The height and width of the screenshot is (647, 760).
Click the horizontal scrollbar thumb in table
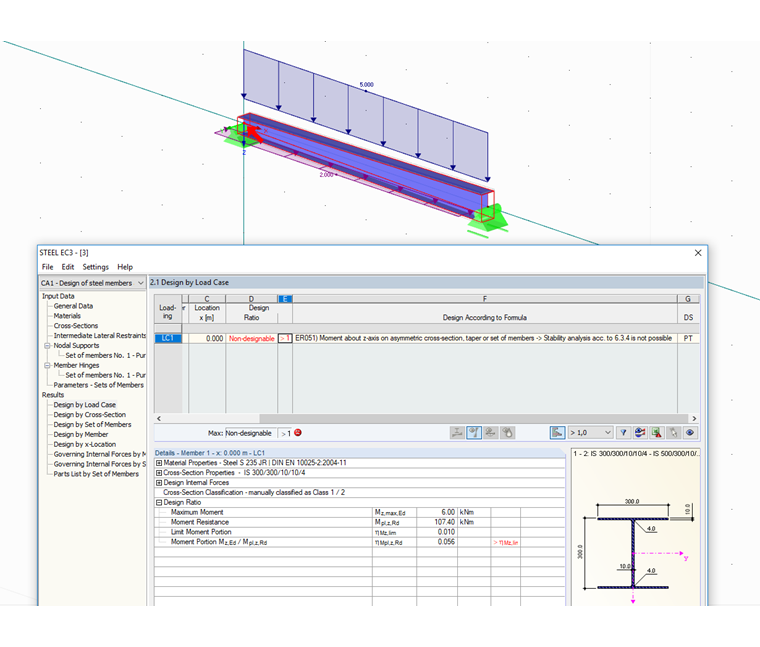[x=474, y=418]
